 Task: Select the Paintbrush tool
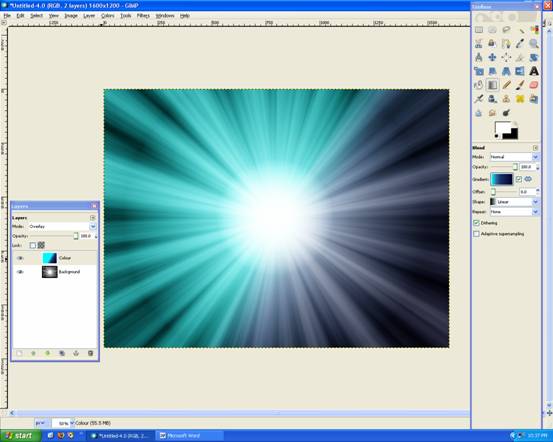520,85
